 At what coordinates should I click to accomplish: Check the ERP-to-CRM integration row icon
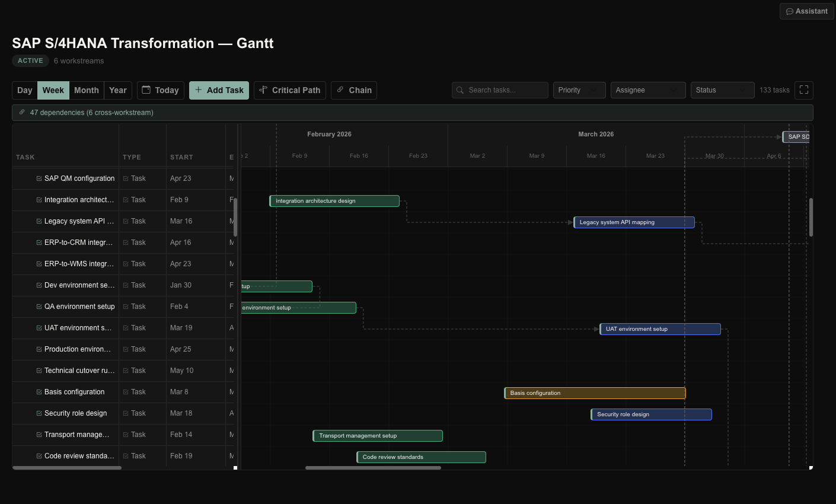pos(39,243)
